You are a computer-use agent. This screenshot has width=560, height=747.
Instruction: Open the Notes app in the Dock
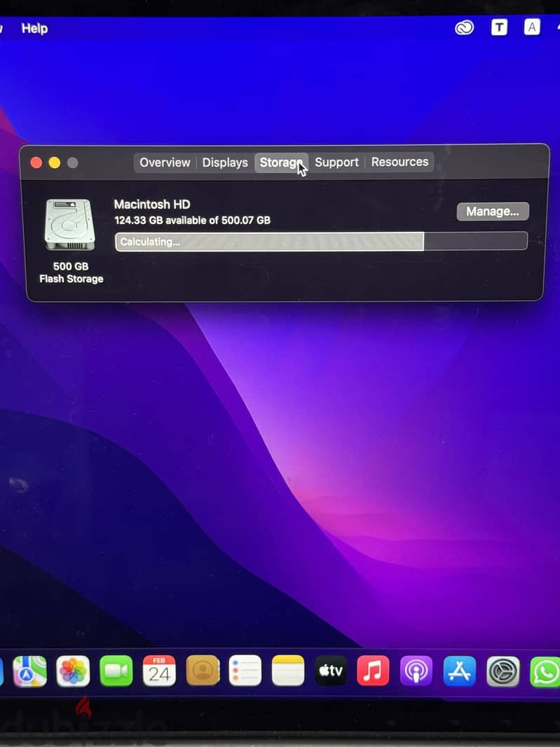(x=288, y=671)
